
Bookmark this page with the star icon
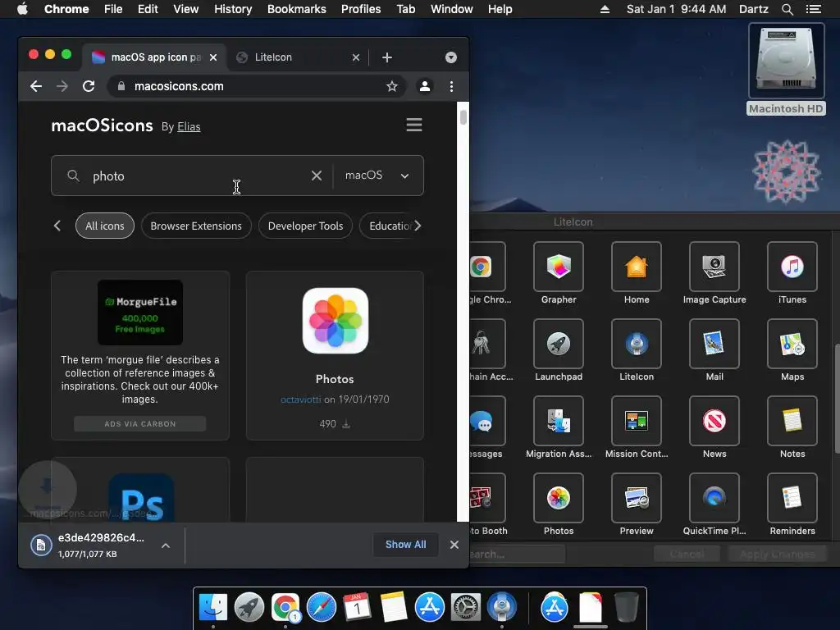pos(391,86)
